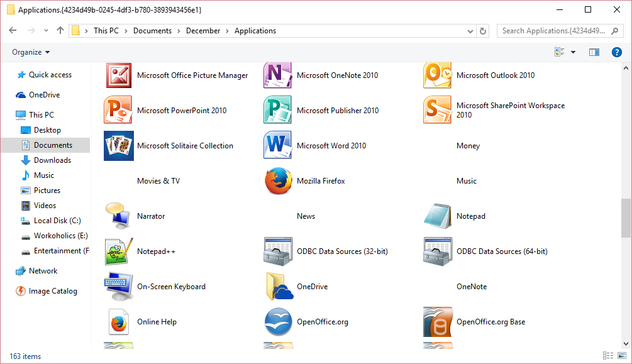Select the OpenOffice.org icon

click(278, 322)
